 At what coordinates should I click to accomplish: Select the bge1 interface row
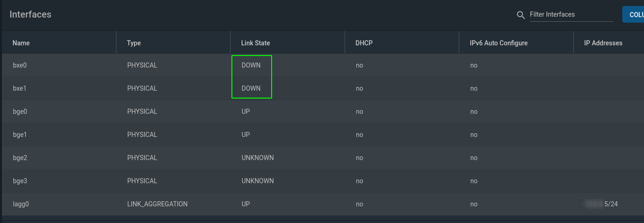(x=323, y=135)
